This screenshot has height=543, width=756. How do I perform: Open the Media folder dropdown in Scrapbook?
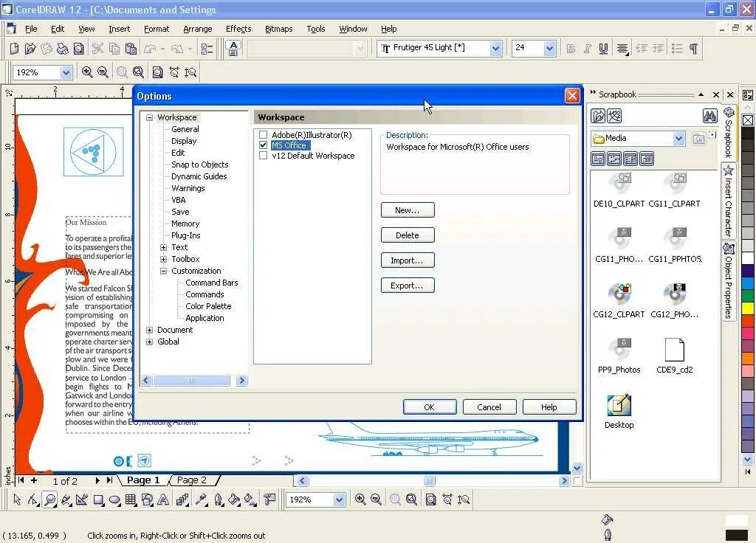click(679, 139)
